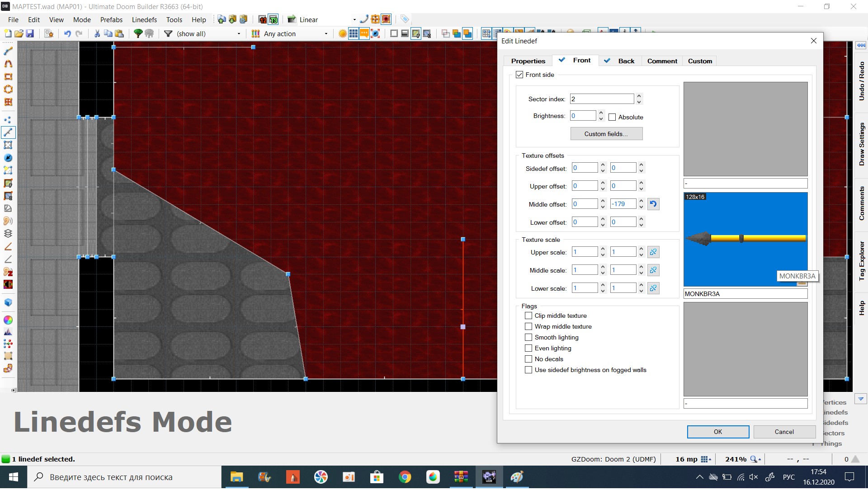Open File Explorer from the taskbar
The image size is (868, 490).
tap(236, 478)
